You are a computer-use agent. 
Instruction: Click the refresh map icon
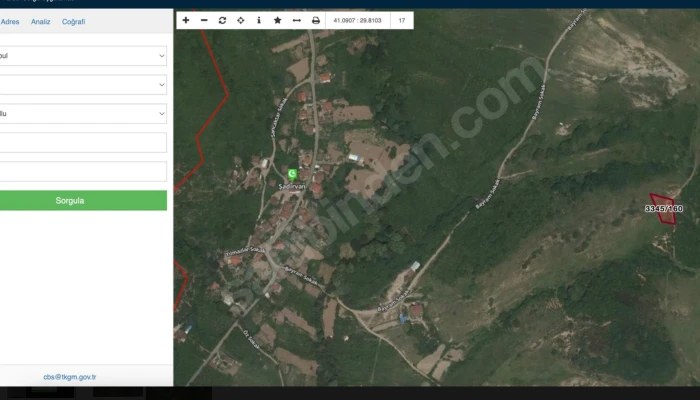click(x=222, y=20)
